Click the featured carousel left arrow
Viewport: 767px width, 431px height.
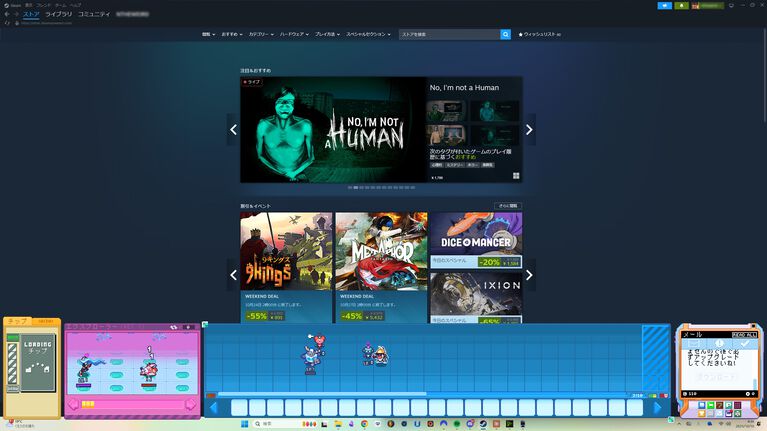[233, 129]
